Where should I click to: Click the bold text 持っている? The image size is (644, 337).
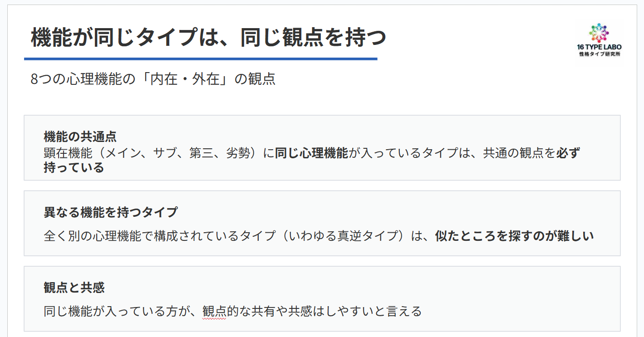pos(74,167)
